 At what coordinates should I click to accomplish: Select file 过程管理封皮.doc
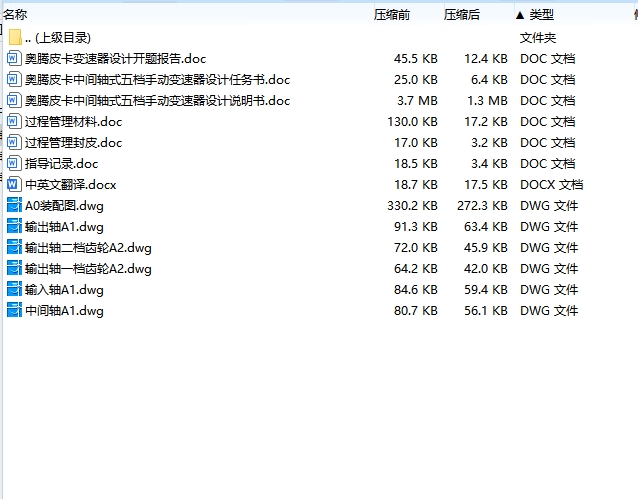pos(74,142)
